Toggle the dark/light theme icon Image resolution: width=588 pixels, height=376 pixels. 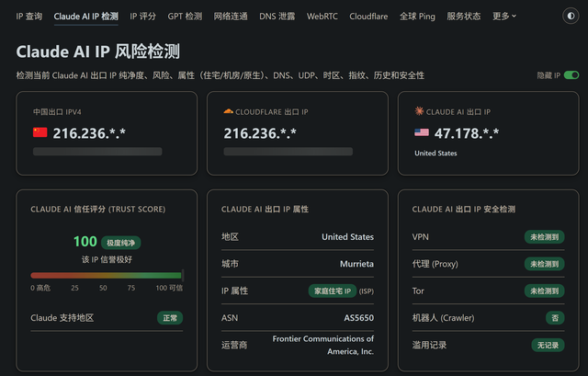click(571, 17)
